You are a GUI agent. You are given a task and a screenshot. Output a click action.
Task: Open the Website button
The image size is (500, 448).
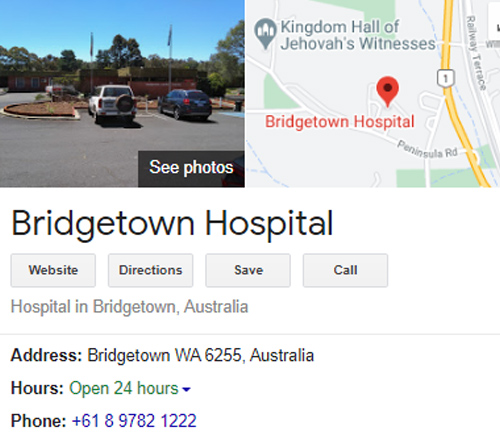[53, 270]
